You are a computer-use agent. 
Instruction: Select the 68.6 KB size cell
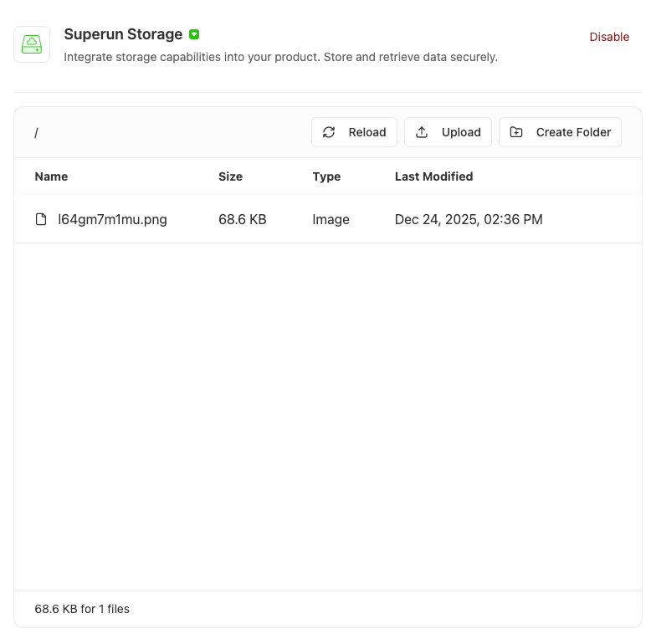242,219
